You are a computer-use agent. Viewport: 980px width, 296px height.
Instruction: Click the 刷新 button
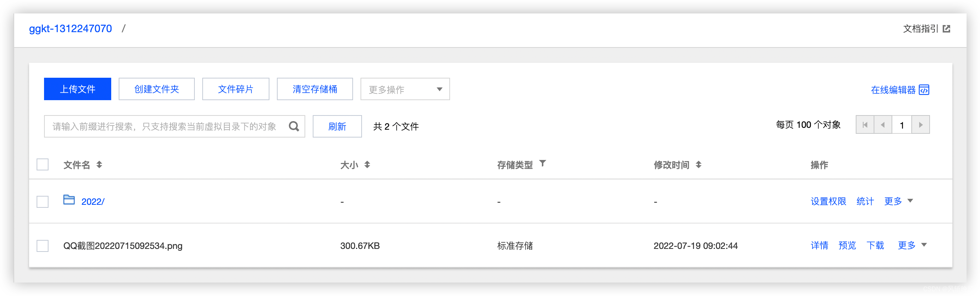click(x=337, y=126)
